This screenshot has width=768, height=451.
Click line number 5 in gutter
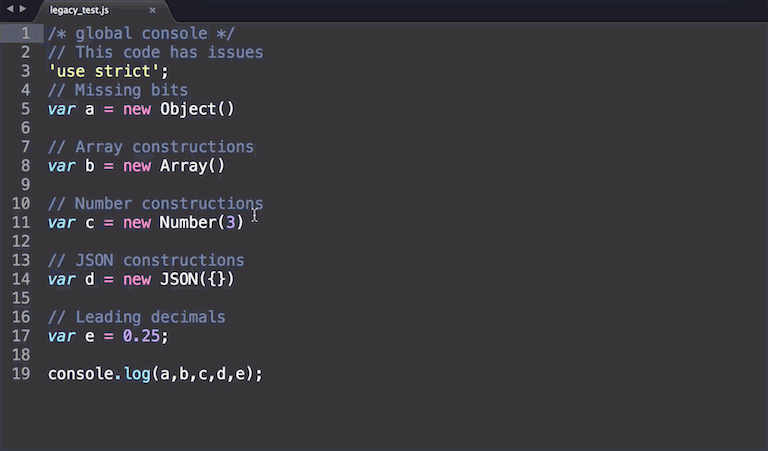tap(25, 109)
